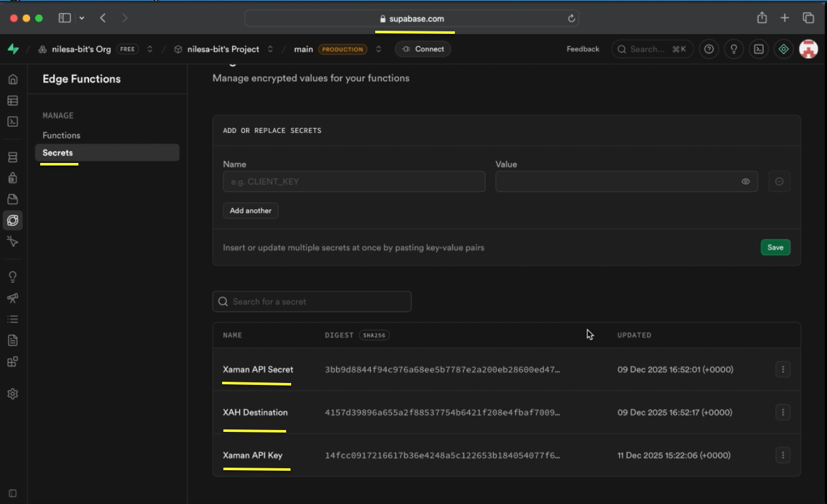Select the Edge Functions sidebar icon
This screenshot has height=504, width=827.
(x=13, y=220)
